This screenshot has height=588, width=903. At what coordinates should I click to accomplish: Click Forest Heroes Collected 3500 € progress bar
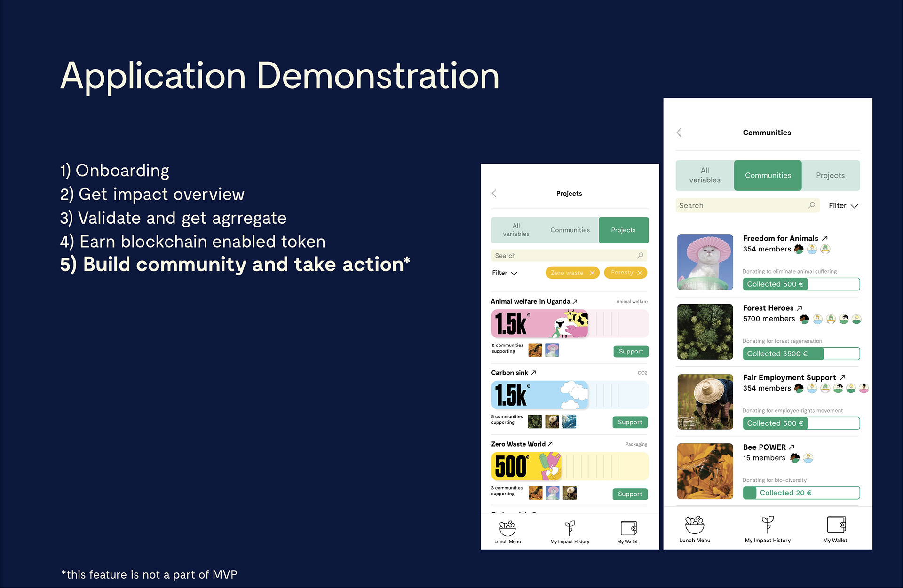click(x=801, y=353)
